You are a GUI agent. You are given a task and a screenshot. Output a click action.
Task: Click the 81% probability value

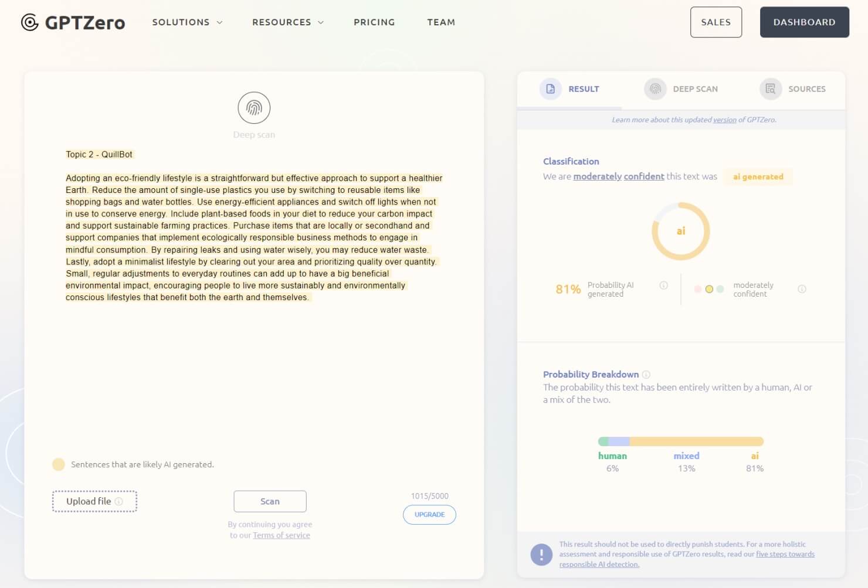[568, 289]
